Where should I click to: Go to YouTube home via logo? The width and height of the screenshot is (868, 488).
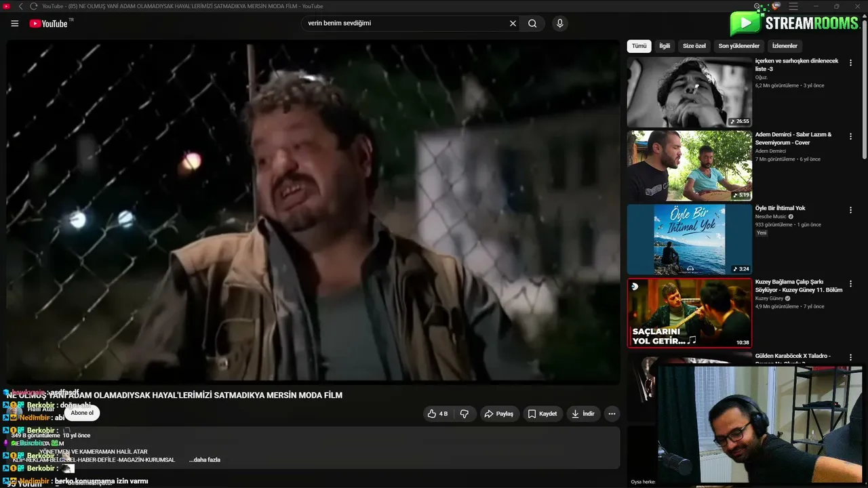(x=48, y=24)
